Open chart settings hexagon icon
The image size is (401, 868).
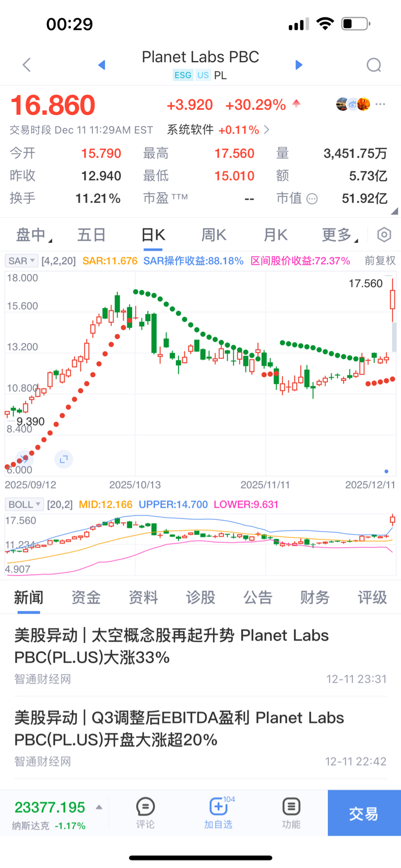pyautogui.click(x=384, y=235)
